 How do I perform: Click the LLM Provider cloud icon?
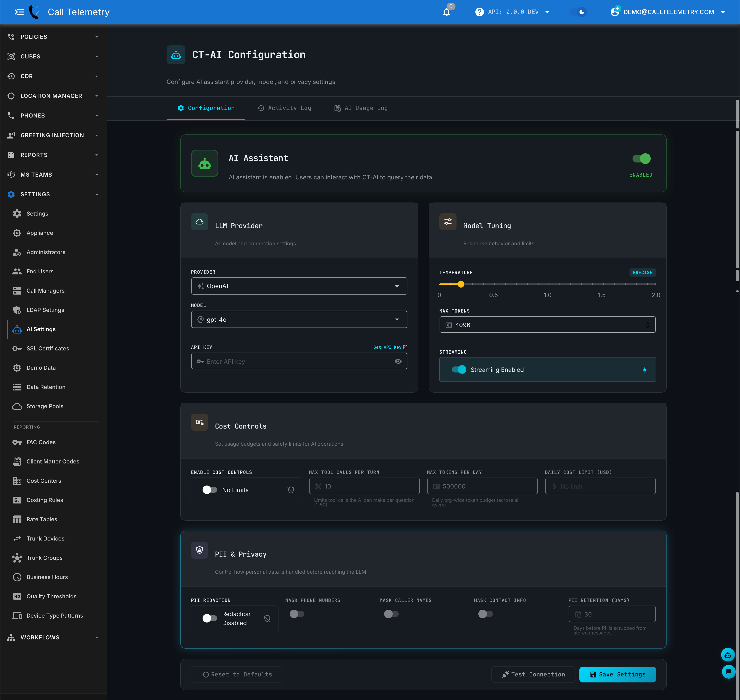[200, 222]
